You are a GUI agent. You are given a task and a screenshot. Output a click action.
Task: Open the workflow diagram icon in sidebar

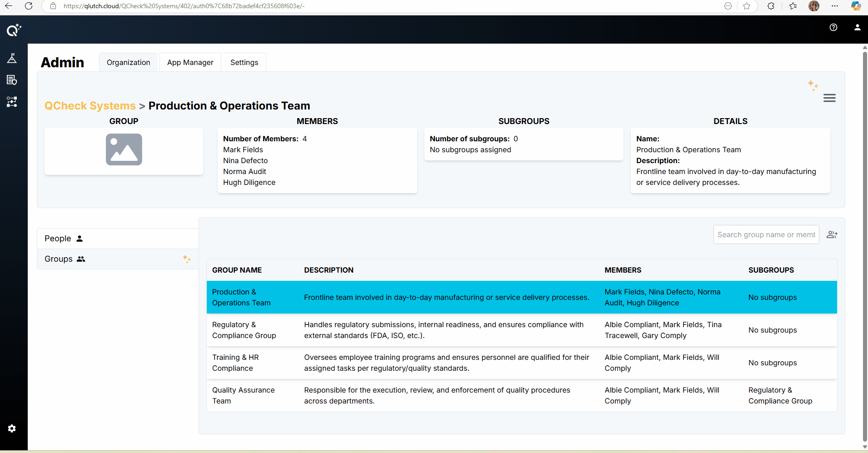click(x=12, y=102)
